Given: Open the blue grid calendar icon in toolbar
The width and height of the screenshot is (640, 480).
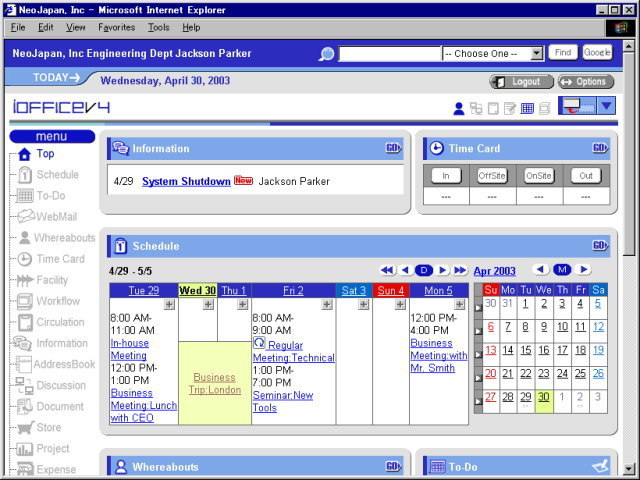Looking at the screenshot, I should 527,108.
